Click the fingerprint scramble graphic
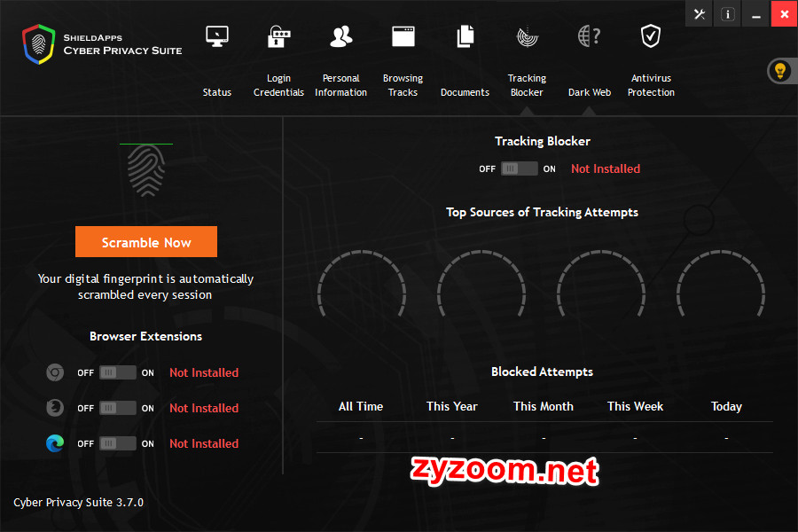Screen dimensions: 798x532 point(146,171)
